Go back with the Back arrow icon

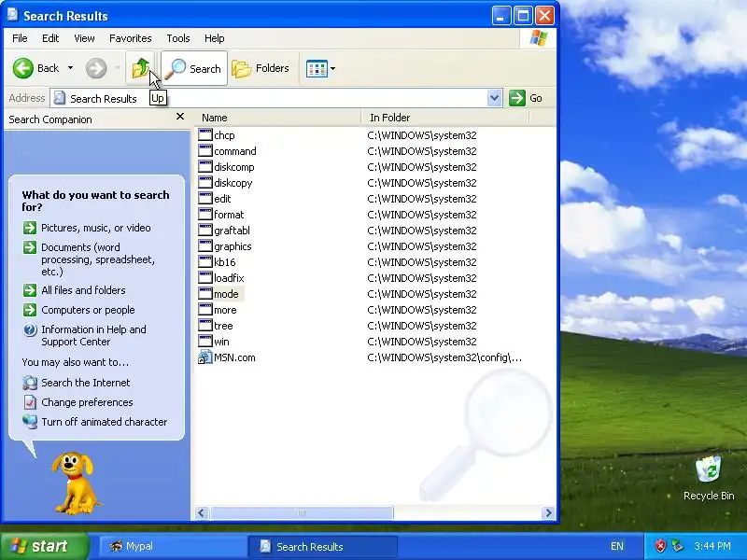point(22,68)
